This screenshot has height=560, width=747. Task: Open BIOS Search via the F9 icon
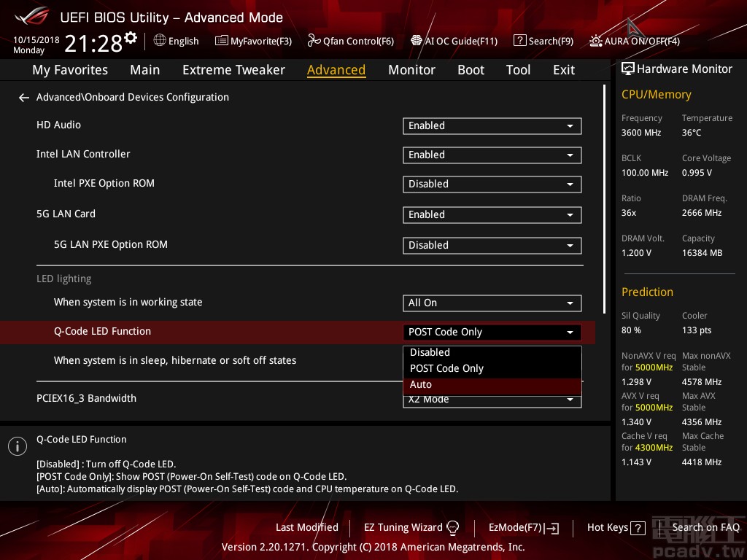click(543, 42)
